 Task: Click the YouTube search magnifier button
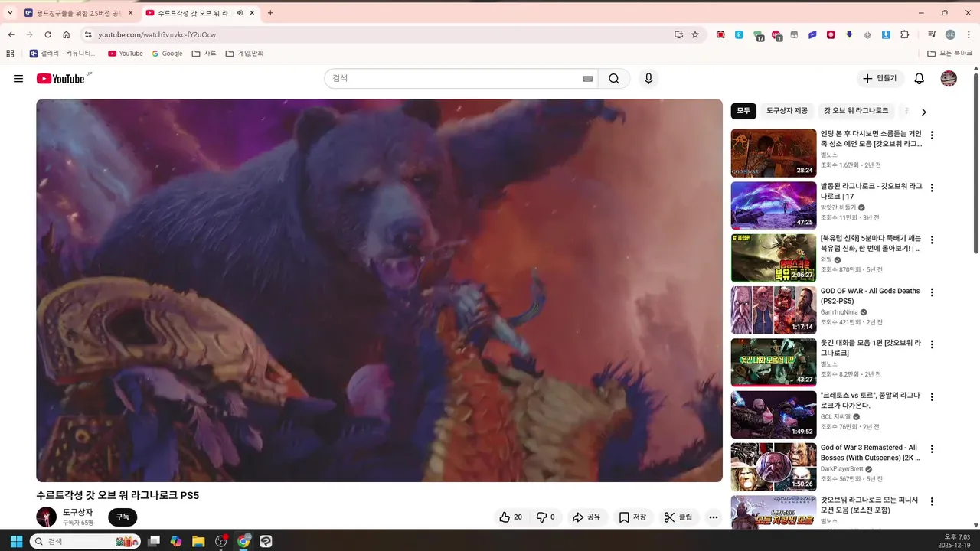click(x=614, y=79)
